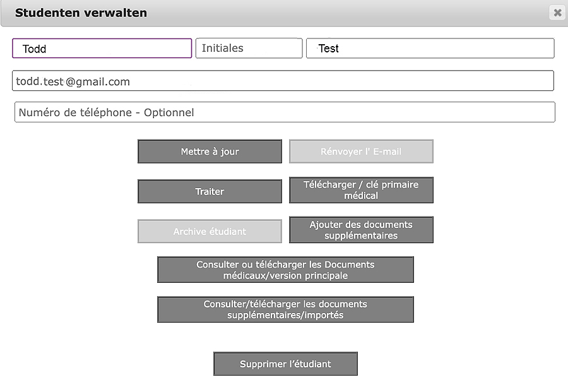568x392 pixels.
Task: Click the Archive étudiant button
Action: 210,231
